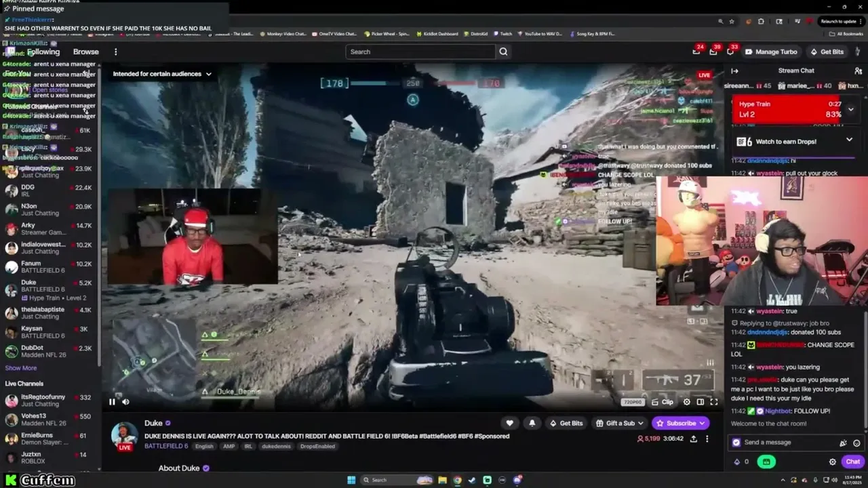Screen dimensions: 868x488
Task: Open the chat community users list icon
Action: click(x=858, y=70)
